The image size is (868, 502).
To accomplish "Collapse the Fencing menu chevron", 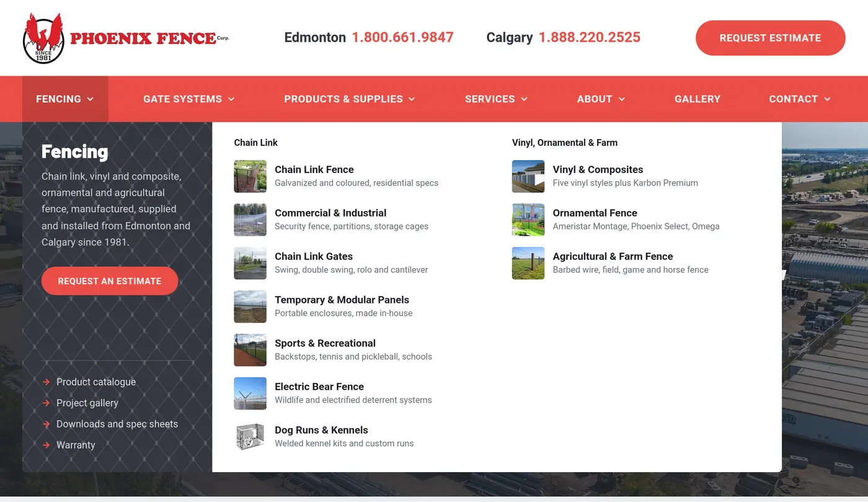I will coord(91,99).
